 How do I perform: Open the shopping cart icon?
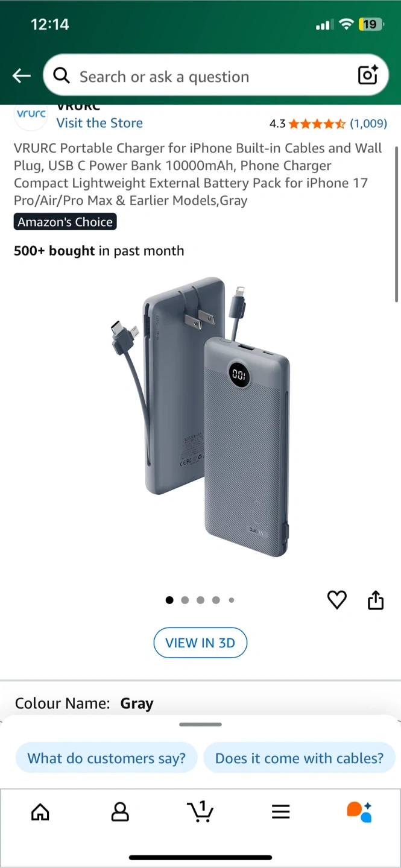click(200, 811)
